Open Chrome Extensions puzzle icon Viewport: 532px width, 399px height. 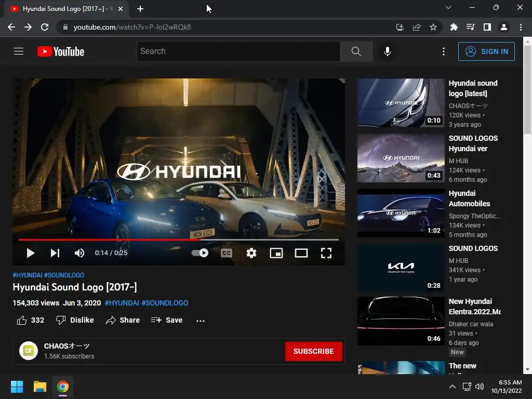[x=454, y=27]
